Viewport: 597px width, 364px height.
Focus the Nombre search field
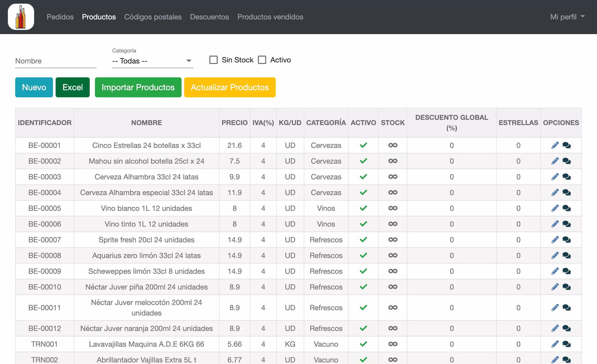56,61
